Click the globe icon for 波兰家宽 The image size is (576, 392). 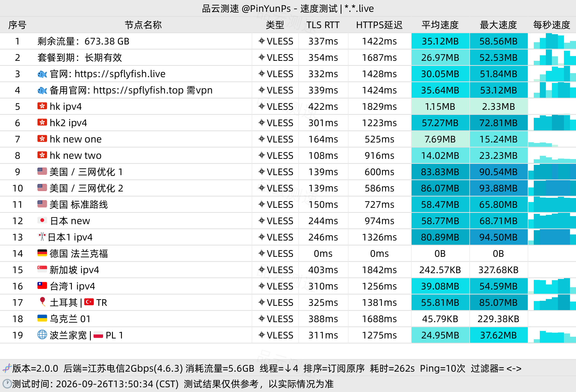pos(42,335)
